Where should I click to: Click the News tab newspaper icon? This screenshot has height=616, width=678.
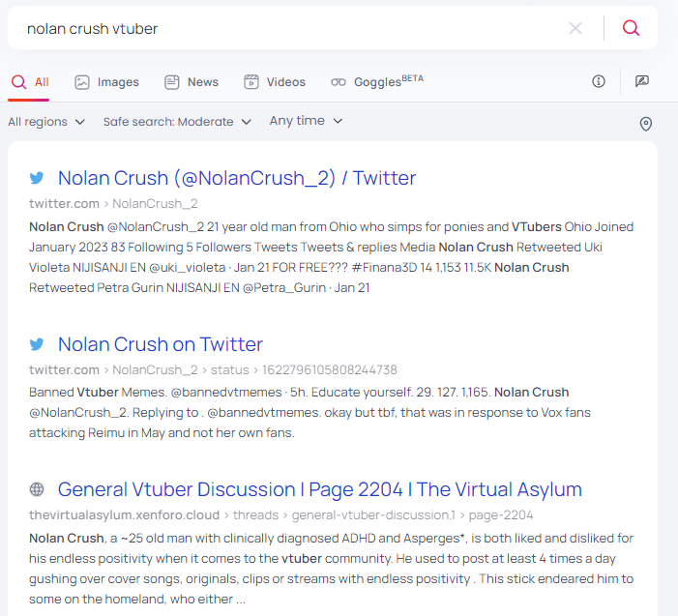pos(171,82)
